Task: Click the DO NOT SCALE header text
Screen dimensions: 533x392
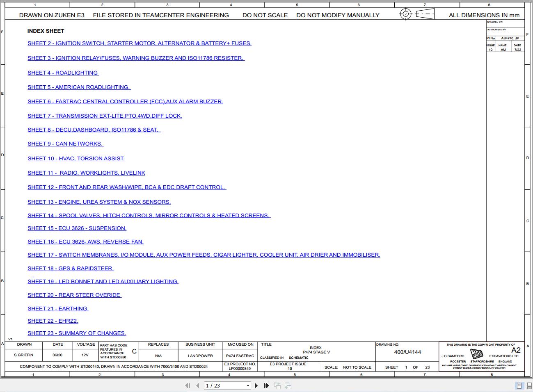Action: [265, 15]
